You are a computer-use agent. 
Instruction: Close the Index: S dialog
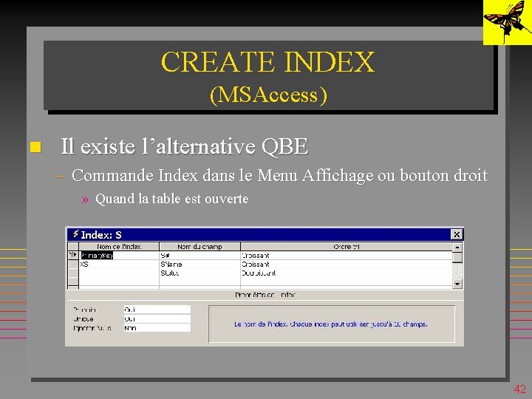point(457,234)
